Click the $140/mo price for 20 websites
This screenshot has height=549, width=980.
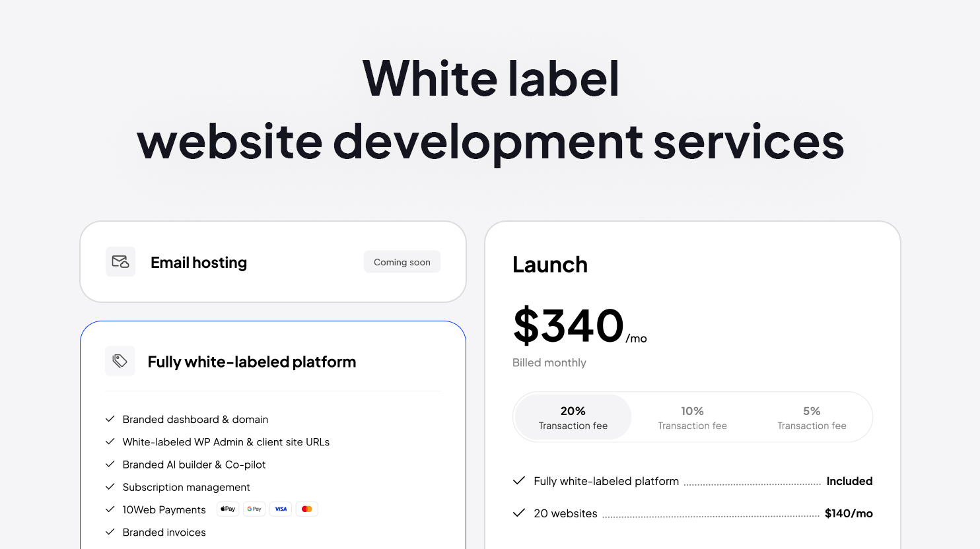click(849, 513)
